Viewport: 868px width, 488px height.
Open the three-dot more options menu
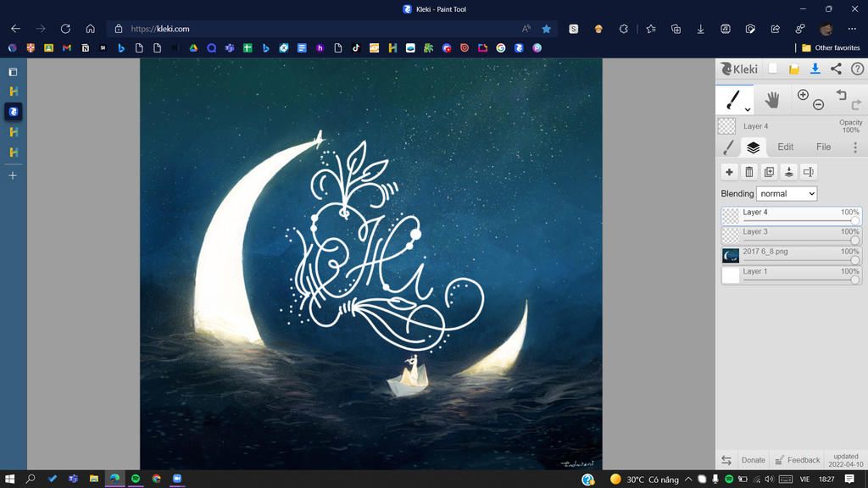854,147
